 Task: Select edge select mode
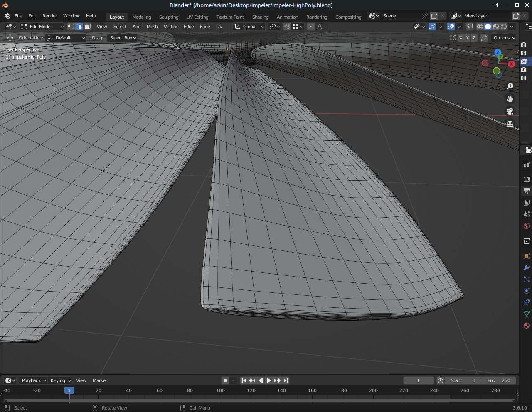79,27
